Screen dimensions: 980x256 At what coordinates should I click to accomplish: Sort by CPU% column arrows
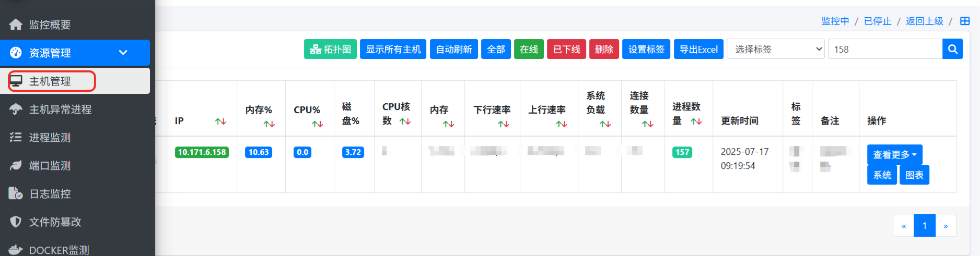point(317,124)
